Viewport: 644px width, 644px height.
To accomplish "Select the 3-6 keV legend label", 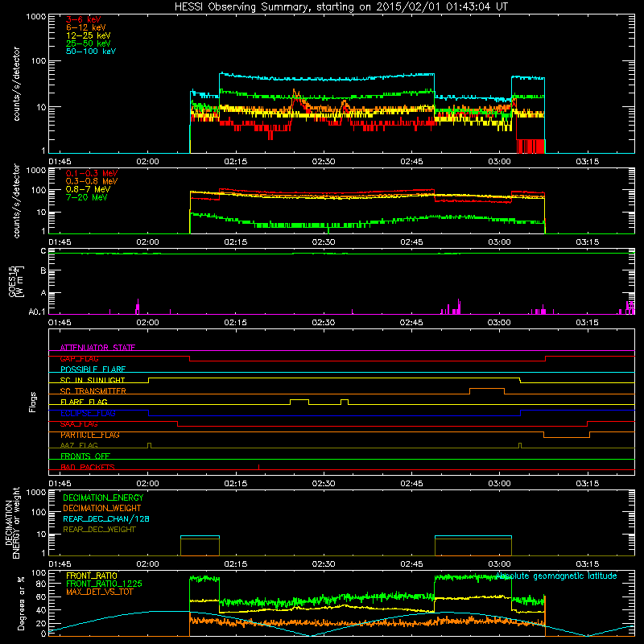I will (x=84, y=19).
